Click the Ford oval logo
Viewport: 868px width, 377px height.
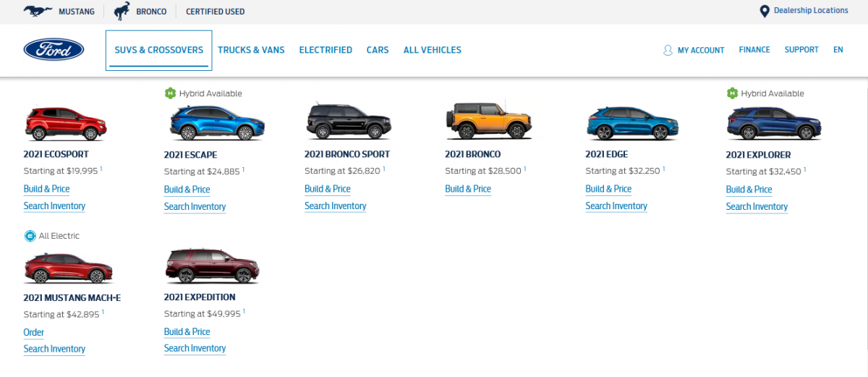54,50
